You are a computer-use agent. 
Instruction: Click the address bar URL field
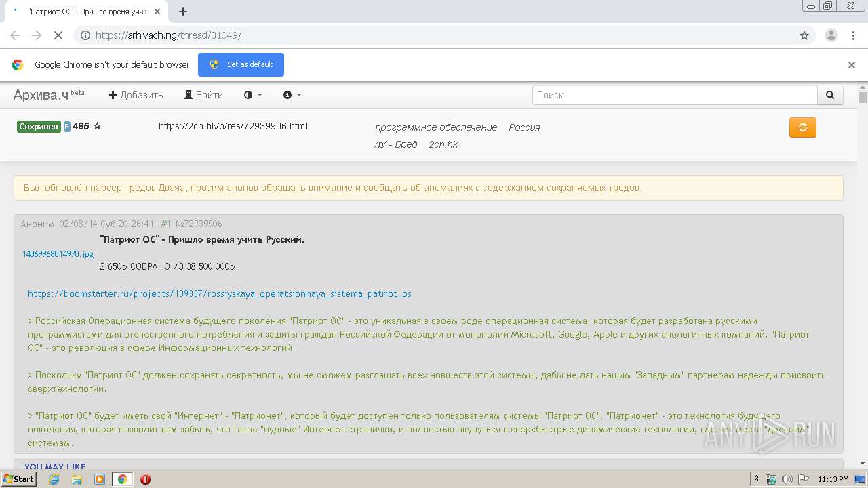(444, 35)
